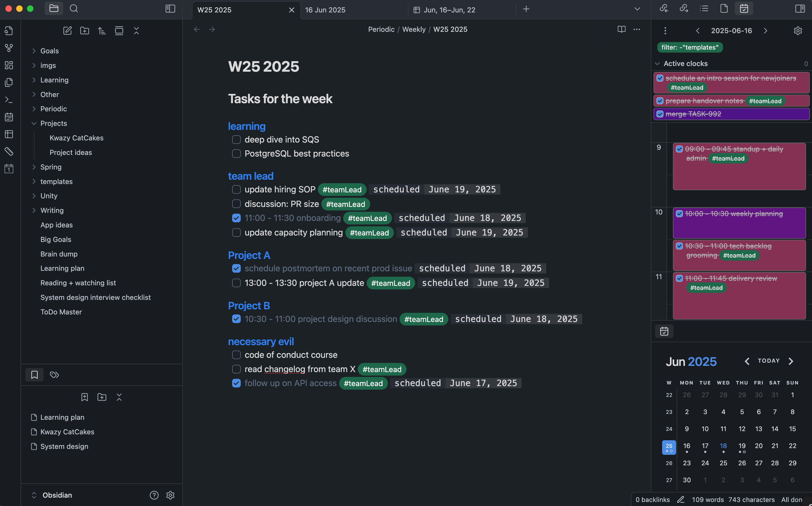This screenshot has width=812, height=506.
Task: Open the ToDo Master note
Action: 61,312
